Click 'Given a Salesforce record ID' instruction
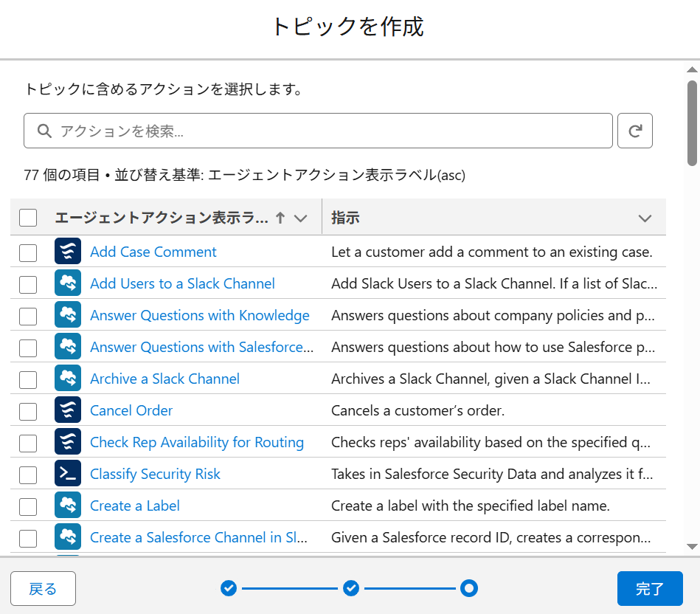Viewport: 700px width, 614px height. (x=491, y=537)
